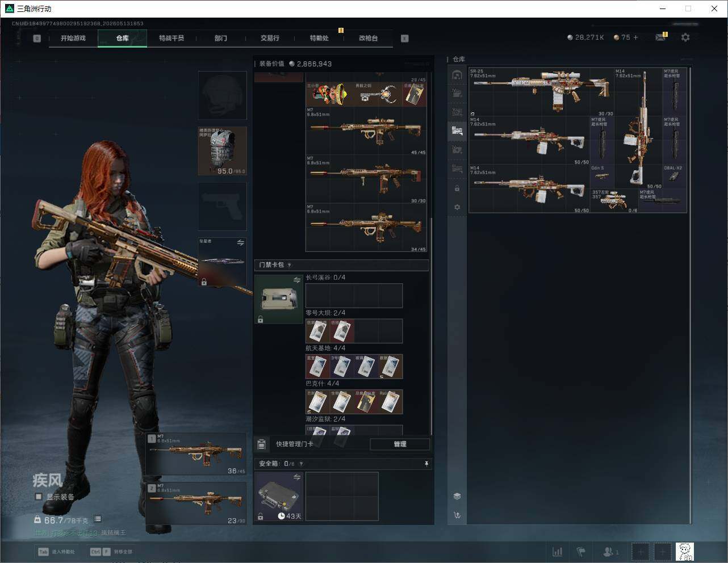
Task: Click the previous-tab key icon left of 开始游戏
Action: pos(37,39)
